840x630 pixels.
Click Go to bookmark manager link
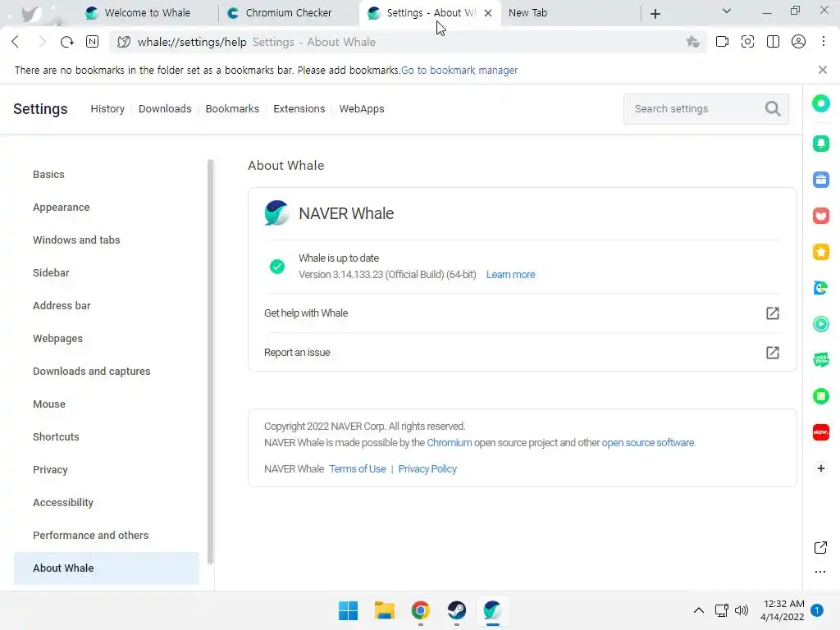click(459, 71)
